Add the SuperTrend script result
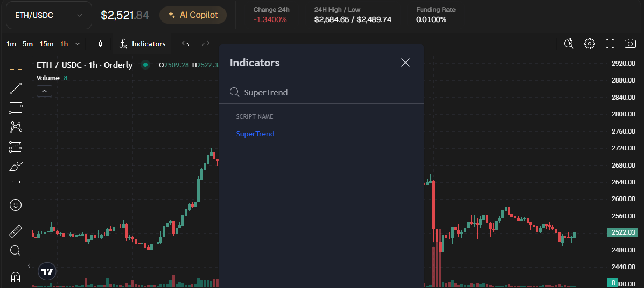The image size is (644, 288). point(255,134)
